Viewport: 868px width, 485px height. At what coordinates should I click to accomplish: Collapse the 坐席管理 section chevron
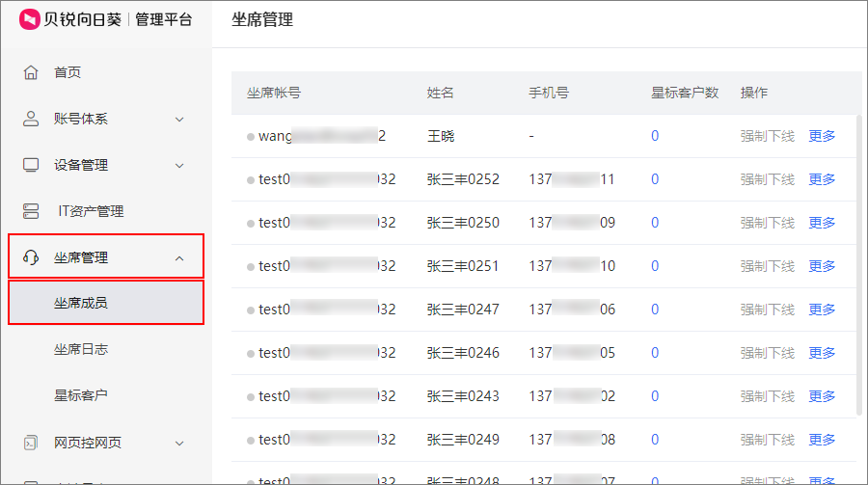[179, 258]
